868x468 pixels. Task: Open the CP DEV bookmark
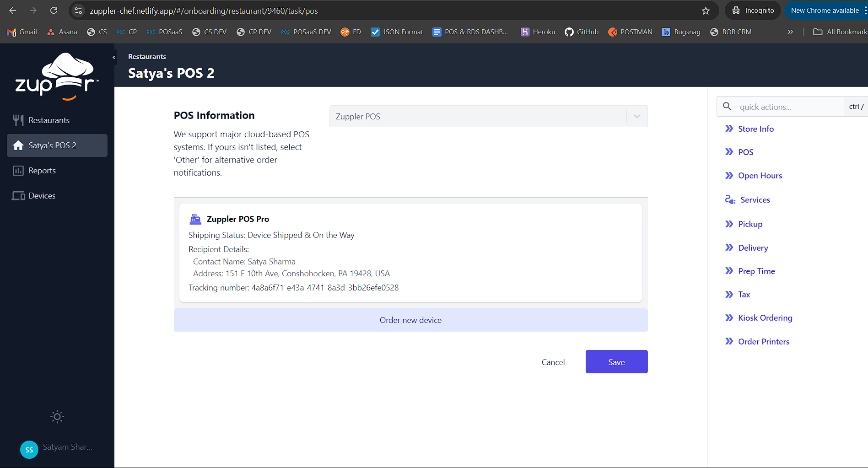254,32
